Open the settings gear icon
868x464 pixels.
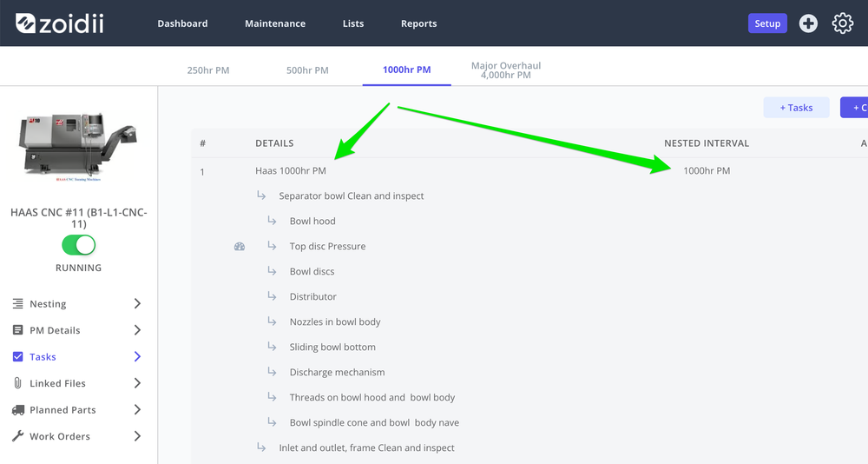[x=843, y=23]
